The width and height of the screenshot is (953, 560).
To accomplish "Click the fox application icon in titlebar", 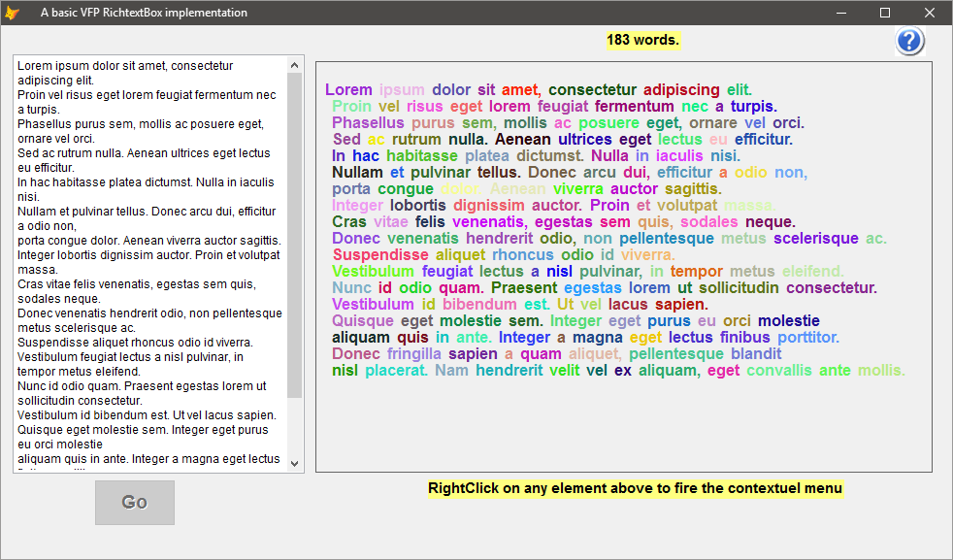I will click(x=15, y=13).
